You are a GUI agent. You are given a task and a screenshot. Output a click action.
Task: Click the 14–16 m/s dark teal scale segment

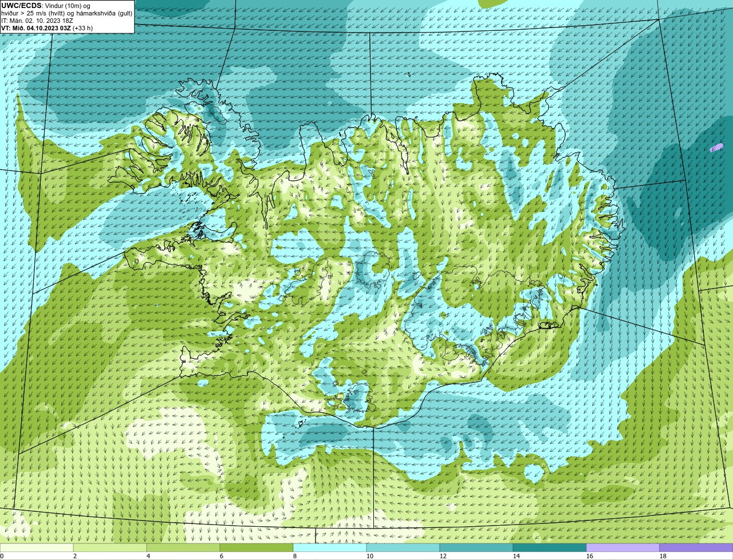(550, 547)
